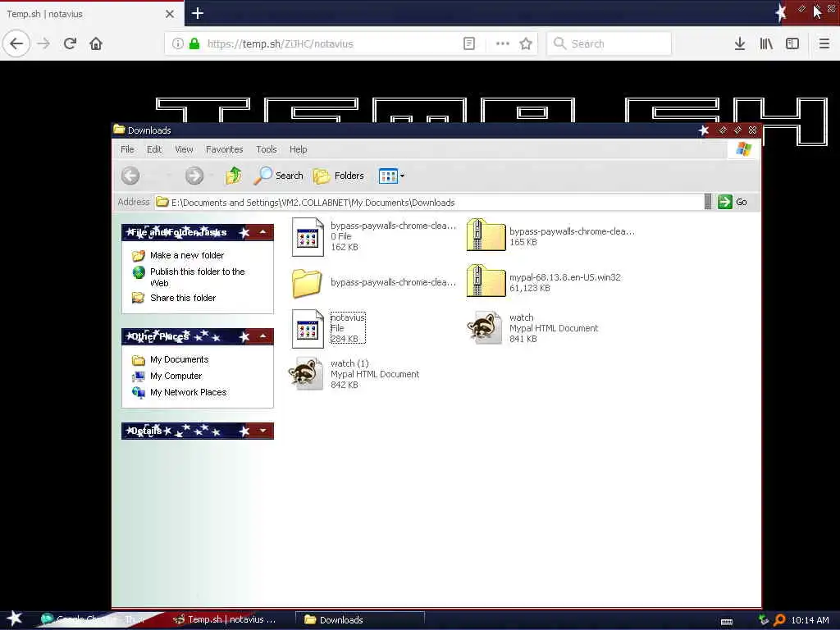Click Make a new folder link

187,256
